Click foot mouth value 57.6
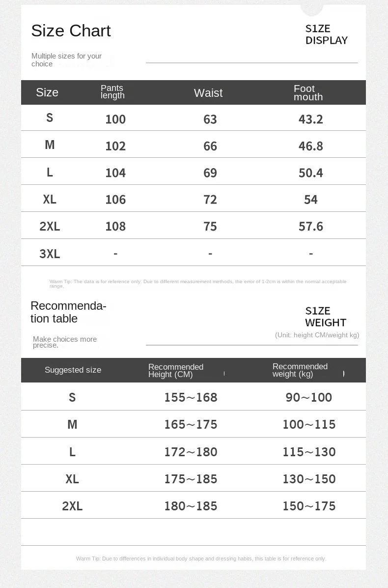 click(x=310, y=226)
